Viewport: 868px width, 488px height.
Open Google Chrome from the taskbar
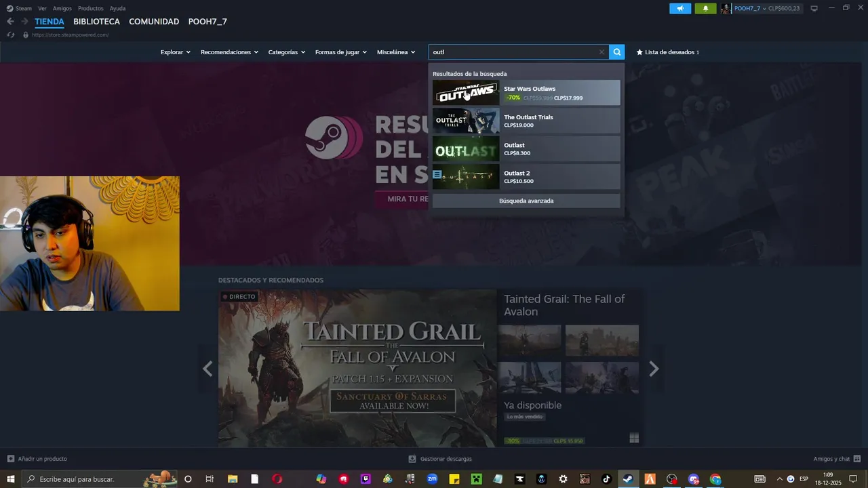(715, 479)
